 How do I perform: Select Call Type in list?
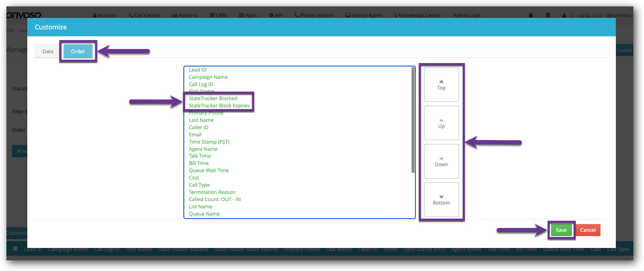[x=199, y=185]
